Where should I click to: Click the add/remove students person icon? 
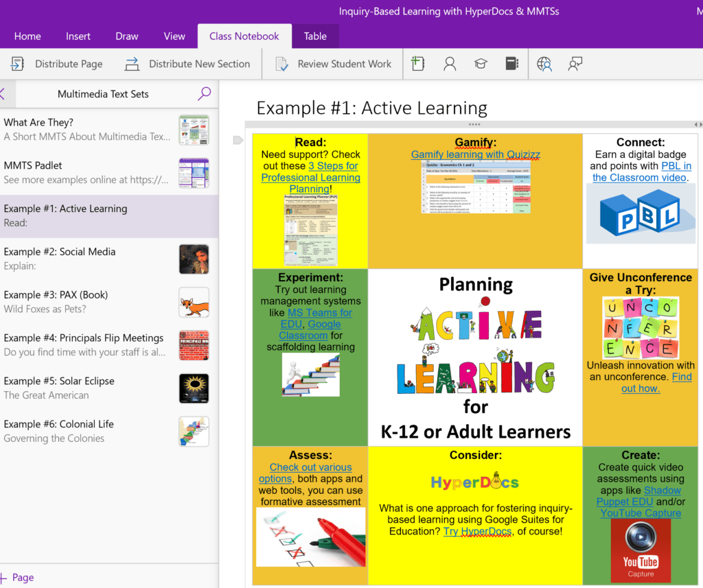point(450,64)
